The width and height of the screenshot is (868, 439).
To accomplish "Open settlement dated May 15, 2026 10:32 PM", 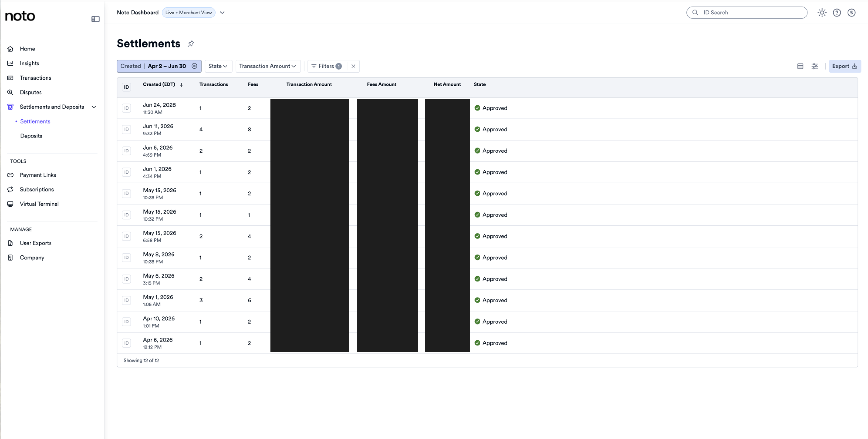I will (x=487, y=215).
